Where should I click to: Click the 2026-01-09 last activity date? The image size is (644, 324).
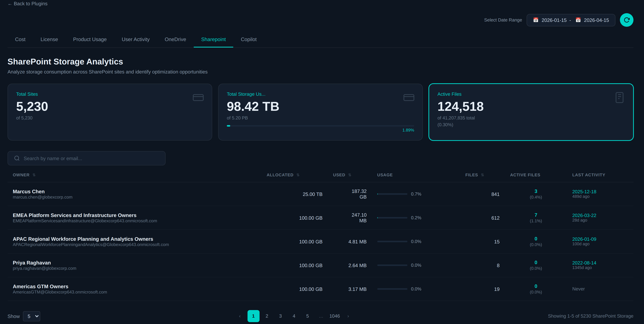coord(584,239)
